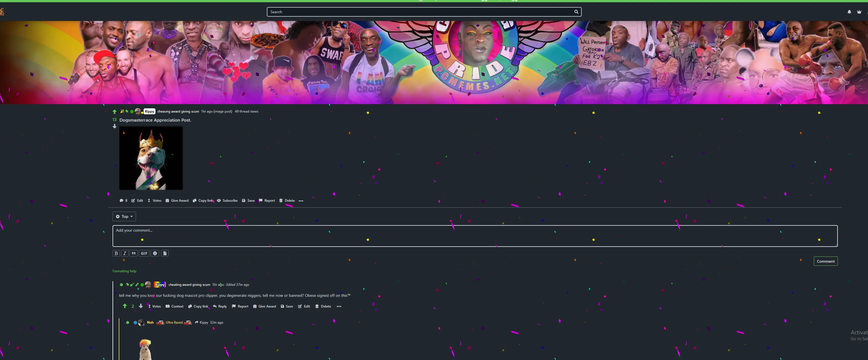Click the three-dot more options expander
868x360 pixels.
pos(301,201)
